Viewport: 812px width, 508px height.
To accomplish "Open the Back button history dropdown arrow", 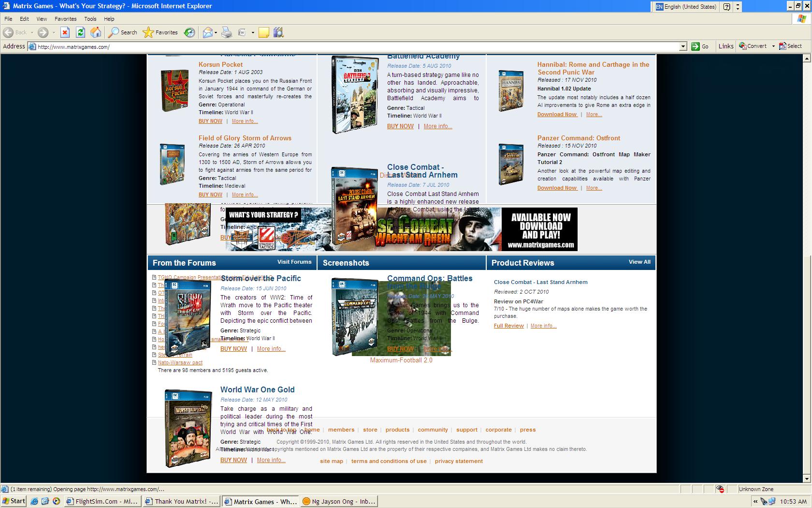I will [32, 32].
